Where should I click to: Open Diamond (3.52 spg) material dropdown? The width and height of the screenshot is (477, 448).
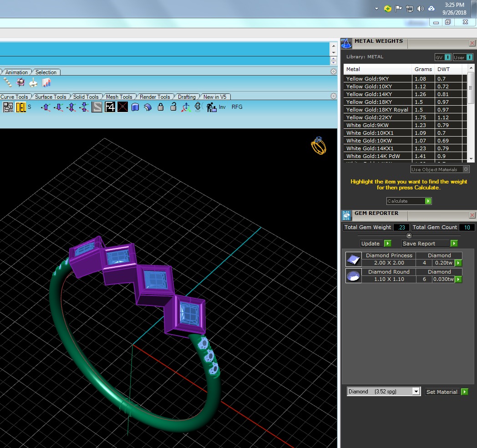383,392
